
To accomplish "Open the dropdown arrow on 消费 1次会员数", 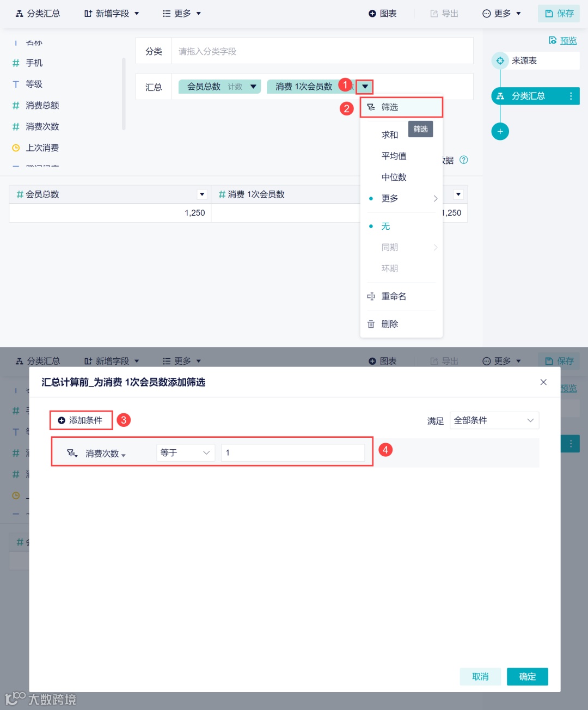I will tap(364, 86).
